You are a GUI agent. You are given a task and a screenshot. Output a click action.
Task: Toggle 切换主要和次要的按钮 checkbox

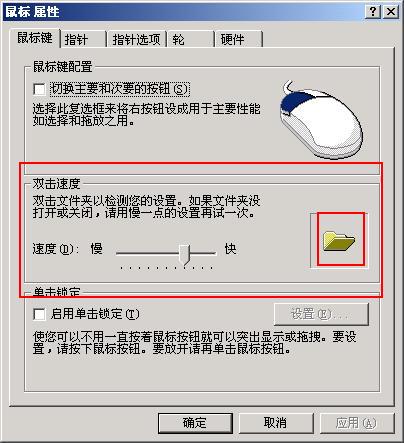click(39, 89)
